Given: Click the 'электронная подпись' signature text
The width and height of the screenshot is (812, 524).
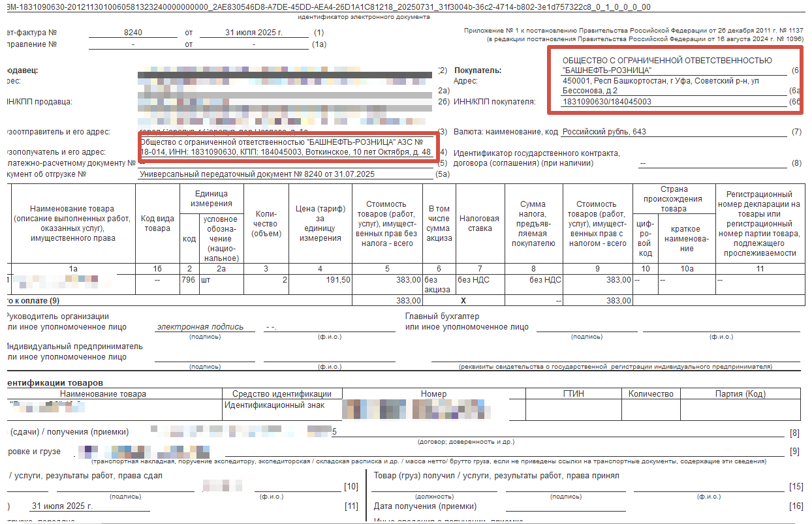Looking at the screenshot, I should point(200,327).
